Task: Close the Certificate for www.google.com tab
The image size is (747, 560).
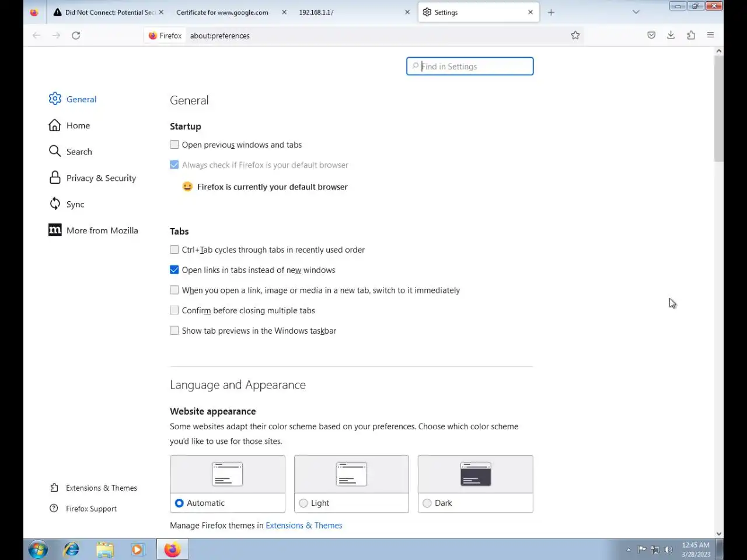Action: [284, 12]
